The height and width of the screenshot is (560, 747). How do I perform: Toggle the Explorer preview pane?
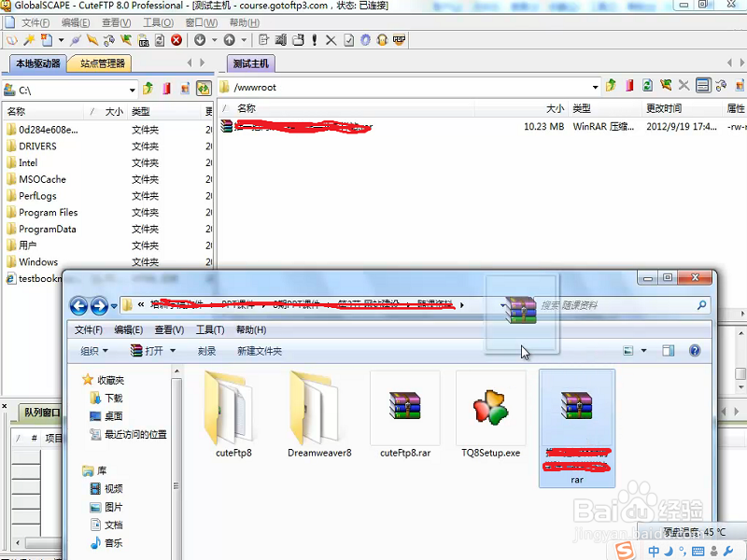[x=669, y=351]
